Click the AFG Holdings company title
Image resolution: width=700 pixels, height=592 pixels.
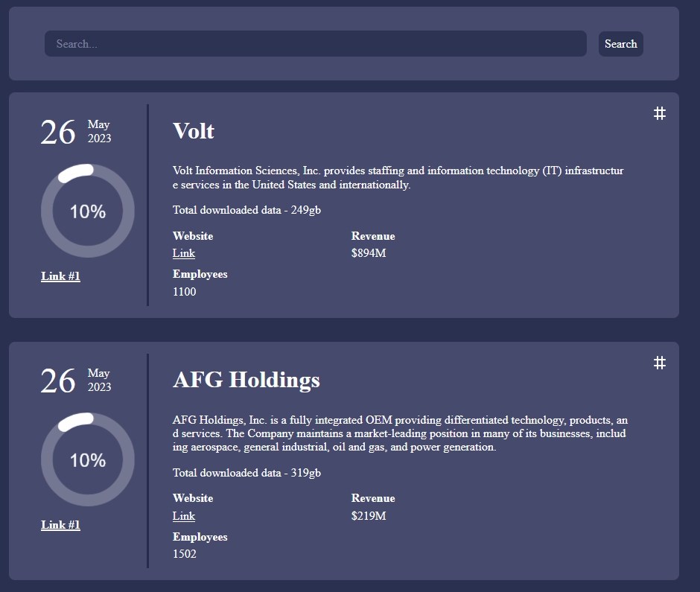pyautogui.click(x=246, y=380)
